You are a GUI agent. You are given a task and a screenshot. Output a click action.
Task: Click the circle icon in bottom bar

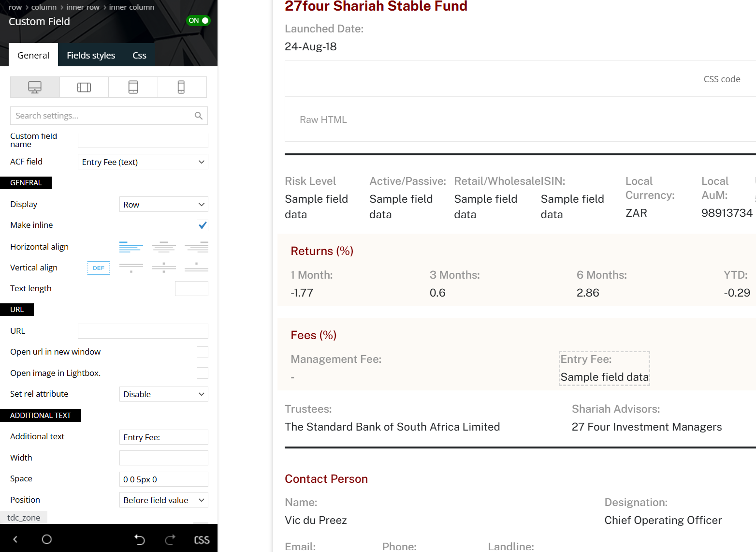pyautogui.click(x=47, y=539)
